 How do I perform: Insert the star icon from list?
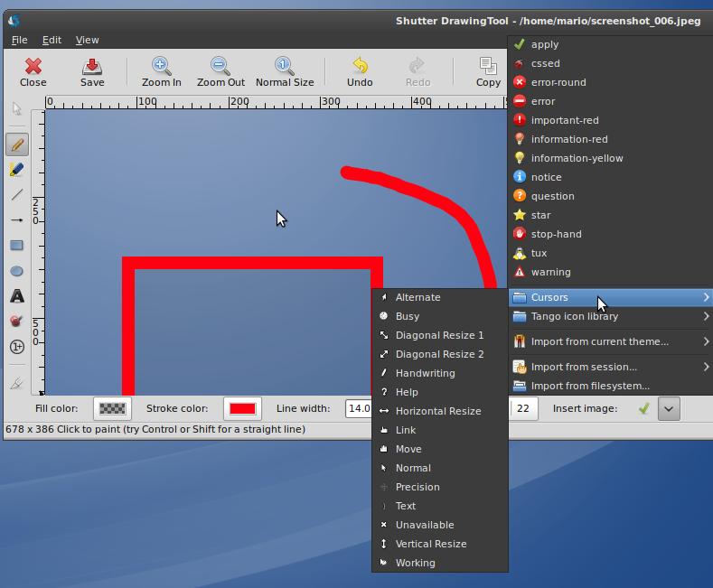coord(540,215)
